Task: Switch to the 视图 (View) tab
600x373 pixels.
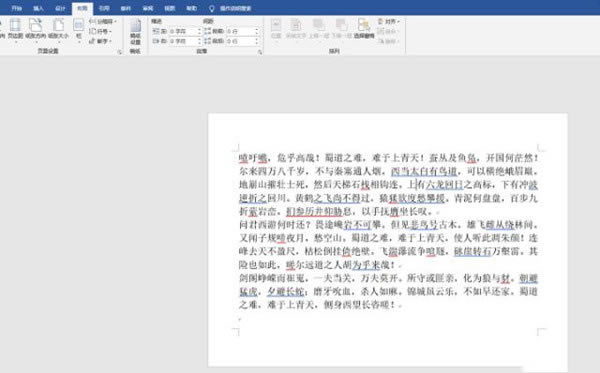Action: (x=170, y=8)
